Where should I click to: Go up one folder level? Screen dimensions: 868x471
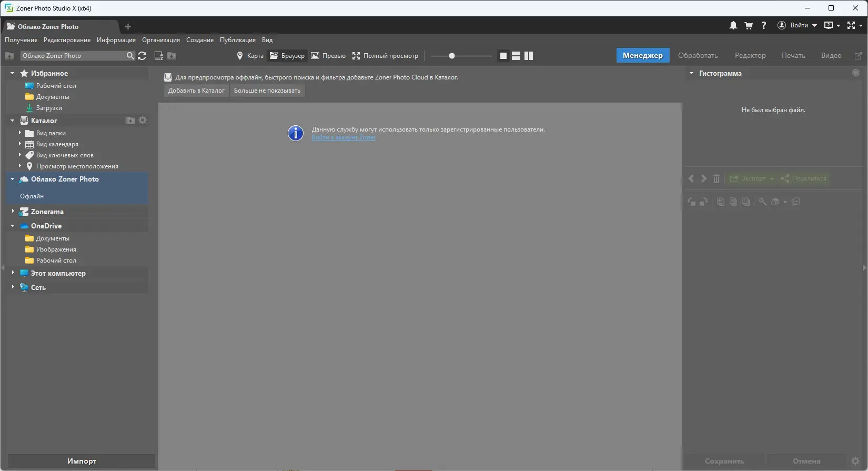[9, 56]
